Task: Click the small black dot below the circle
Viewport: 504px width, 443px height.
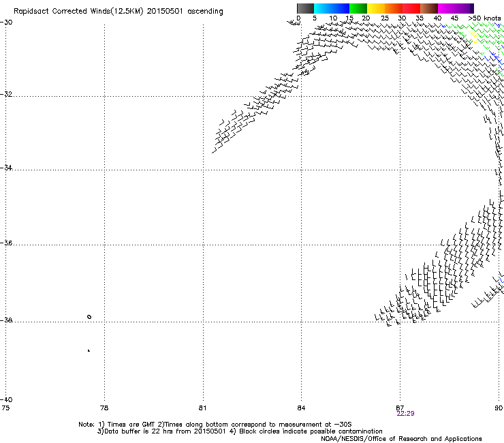Action: [x=89, y=351]
